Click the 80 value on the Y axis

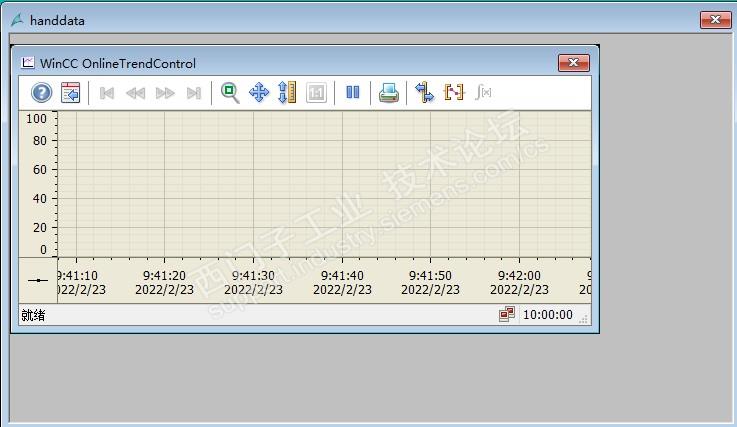[39, 141]
